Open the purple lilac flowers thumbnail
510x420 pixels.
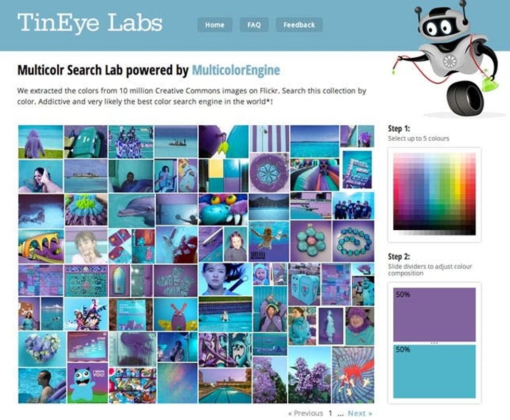point(309,375)
